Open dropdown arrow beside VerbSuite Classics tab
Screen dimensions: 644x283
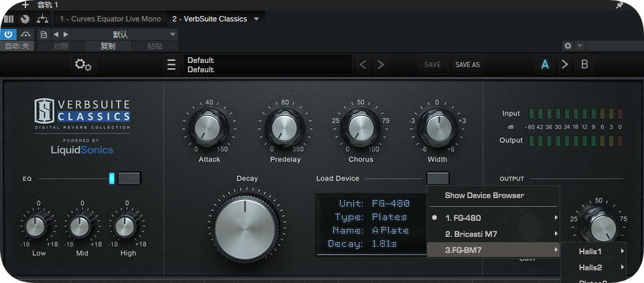click(256, 19)
